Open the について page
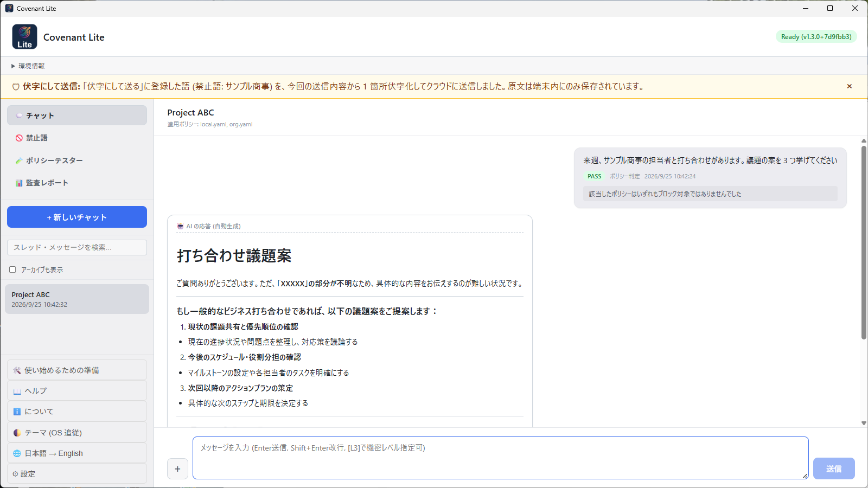The height and width of the screenshot is (488, 868). [77, 412]
